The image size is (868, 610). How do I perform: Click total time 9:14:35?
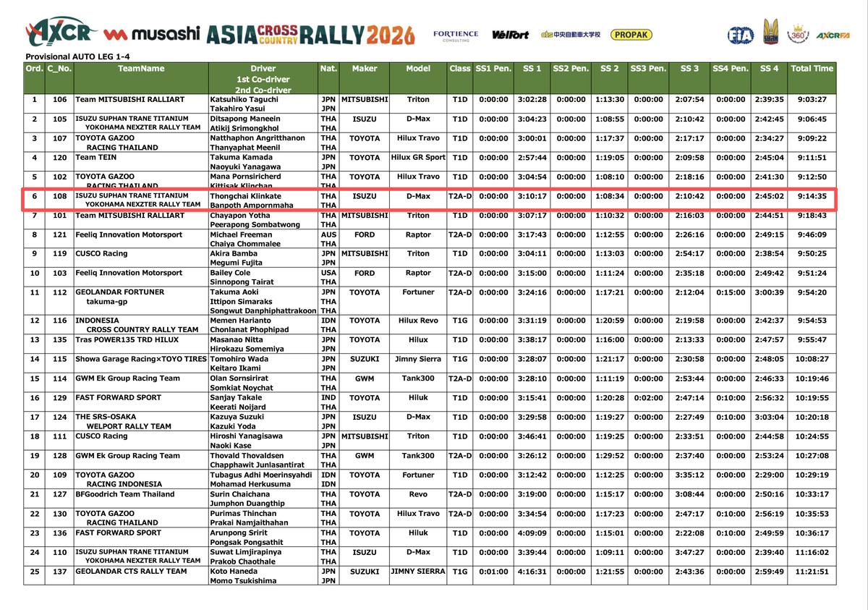(x=812, y=196)
